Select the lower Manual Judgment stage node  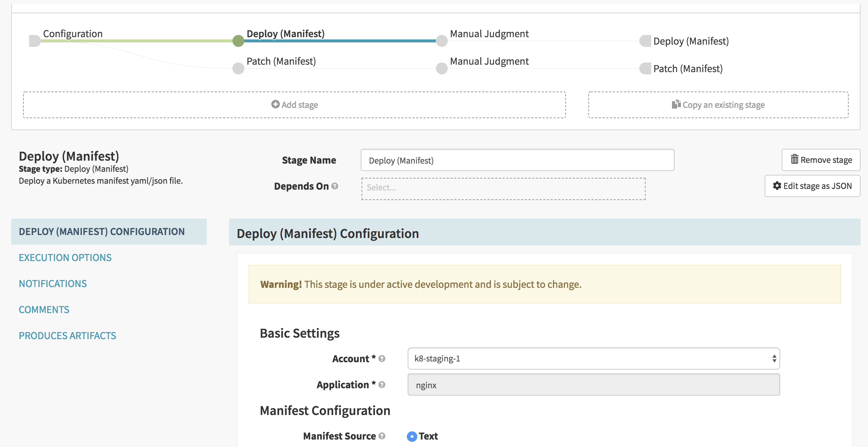(442, 68)
